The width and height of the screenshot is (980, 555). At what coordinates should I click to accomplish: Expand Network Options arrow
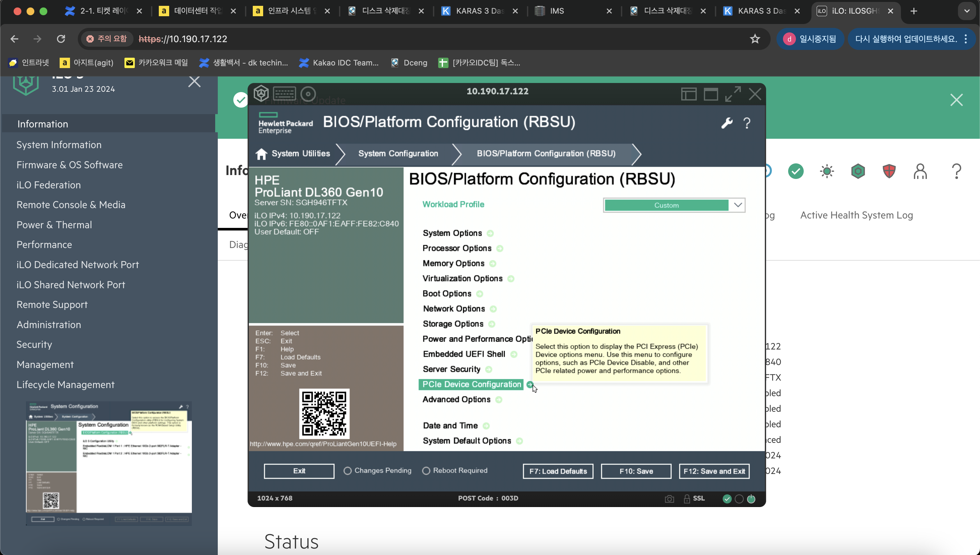(x=493, y=309)
